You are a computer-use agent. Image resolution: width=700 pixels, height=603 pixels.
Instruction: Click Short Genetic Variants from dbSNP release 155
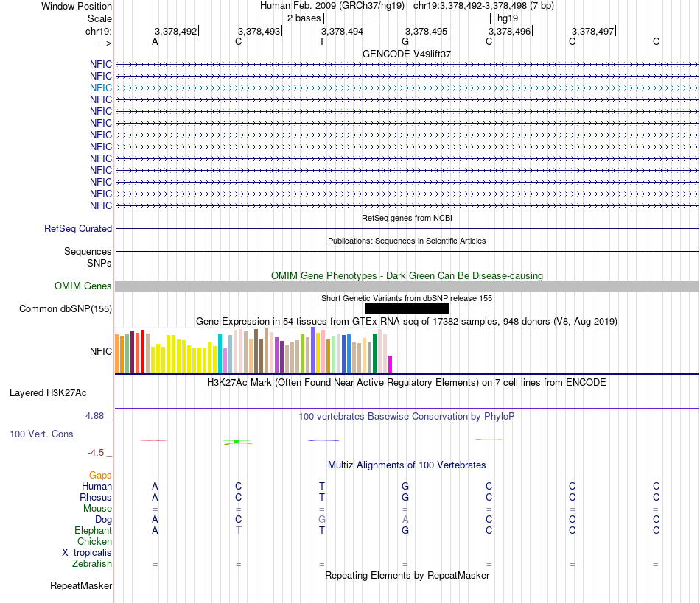click(x=406, y=298)
